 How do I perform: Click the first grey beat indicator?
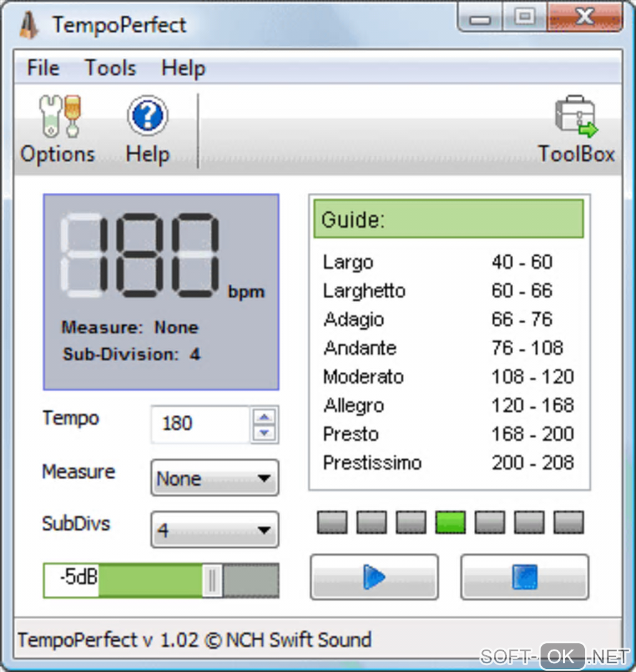332,522
